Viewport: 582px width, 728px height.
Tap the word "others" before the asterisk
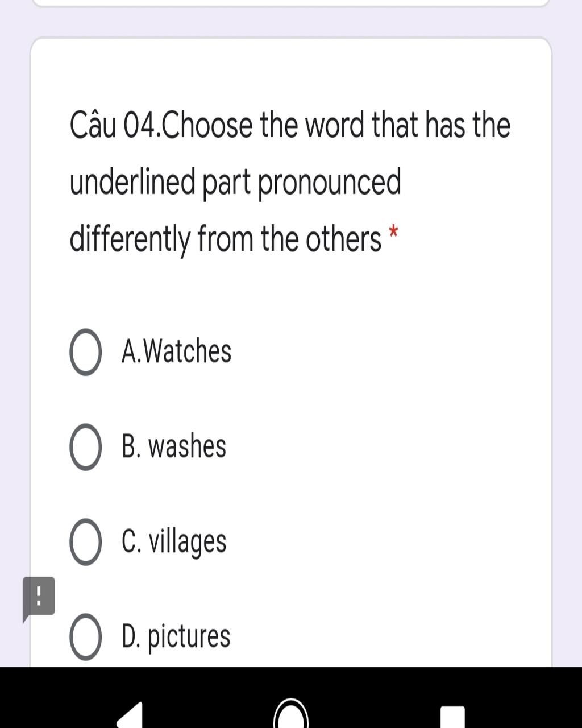click(343, 239)
